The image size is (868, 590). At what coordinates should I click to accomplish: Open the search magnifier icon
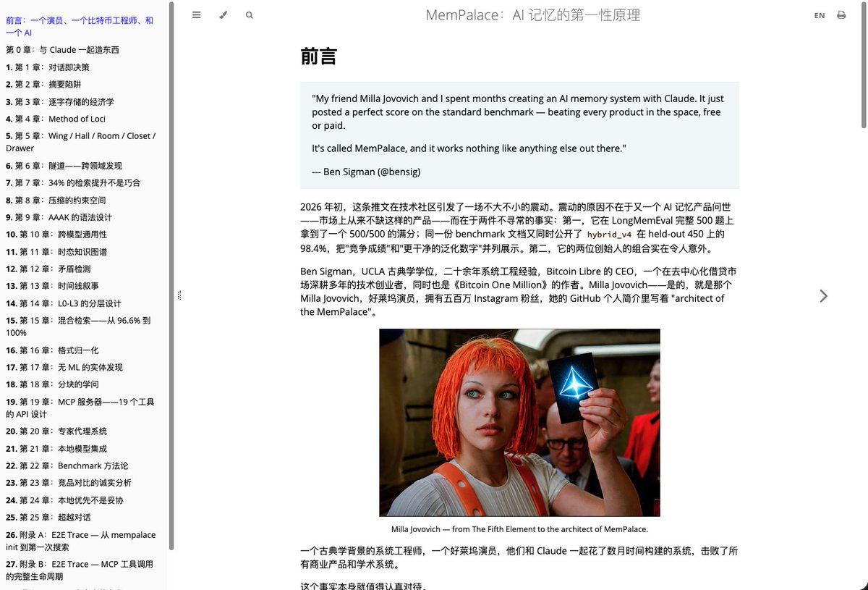point(250,14)
